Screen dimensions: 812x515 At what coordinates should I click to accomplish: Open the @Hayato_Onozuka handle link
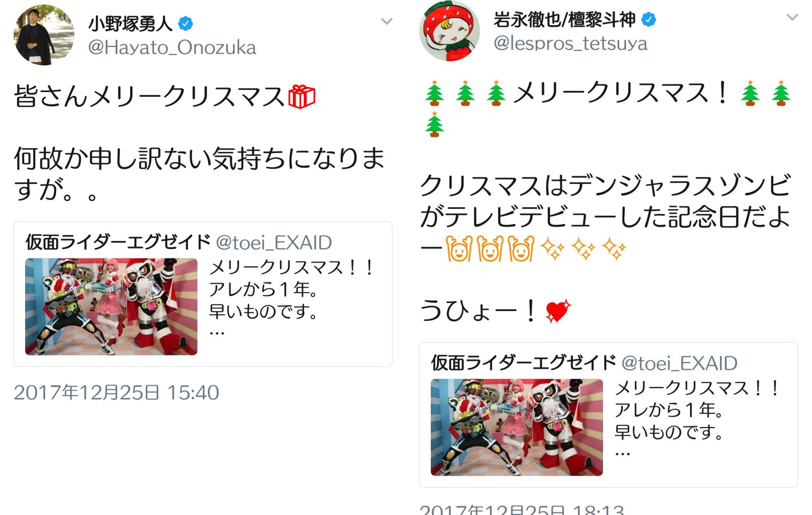[172, 47]
